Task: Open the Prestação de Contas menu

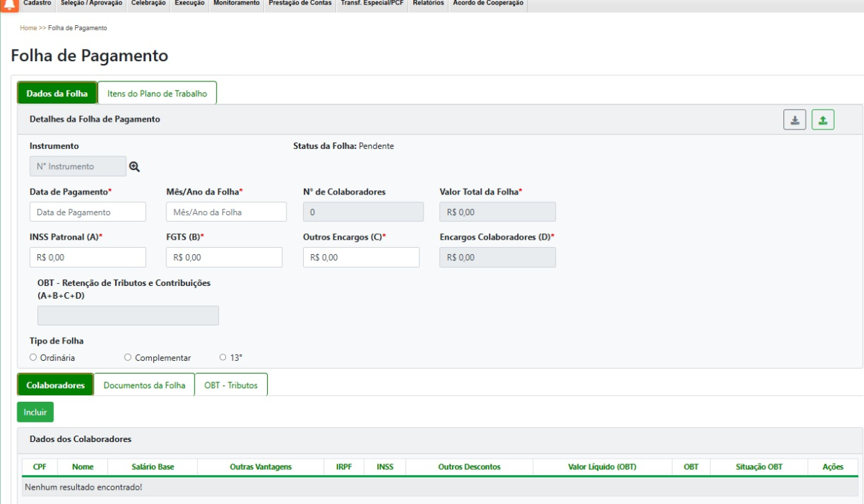Action: pyautogui.click(x=300, y=4)
